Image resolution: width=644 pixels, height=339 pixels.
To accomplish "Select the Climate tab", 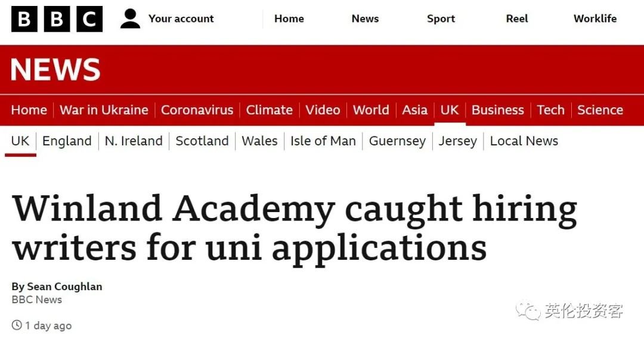I will point(270,110).
